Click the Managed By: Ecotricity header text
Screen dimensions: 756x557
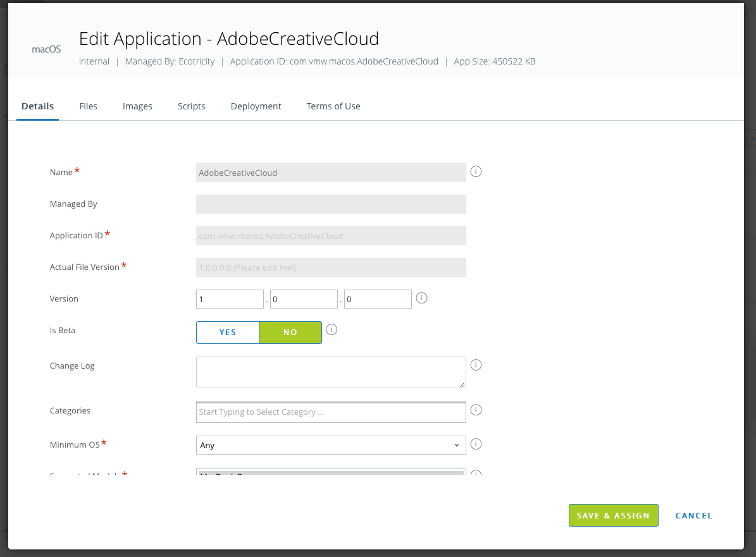coord(170,61)
